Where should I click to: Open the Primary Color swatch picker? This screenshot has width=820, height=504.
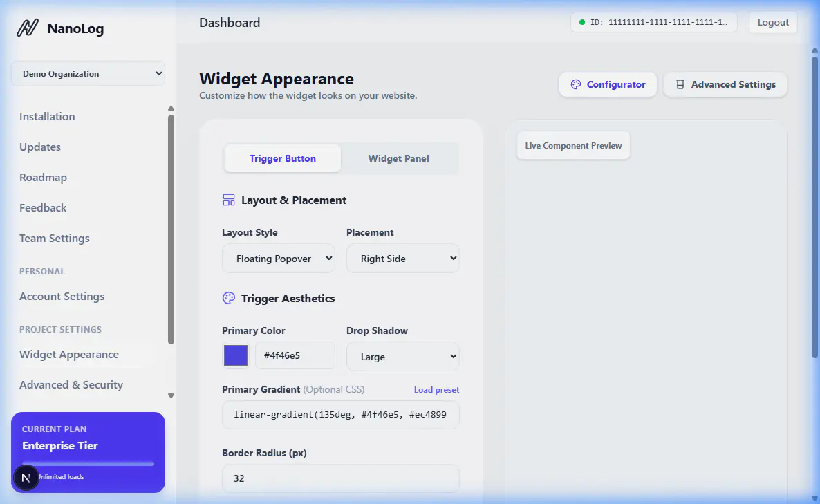coord(236,355)
